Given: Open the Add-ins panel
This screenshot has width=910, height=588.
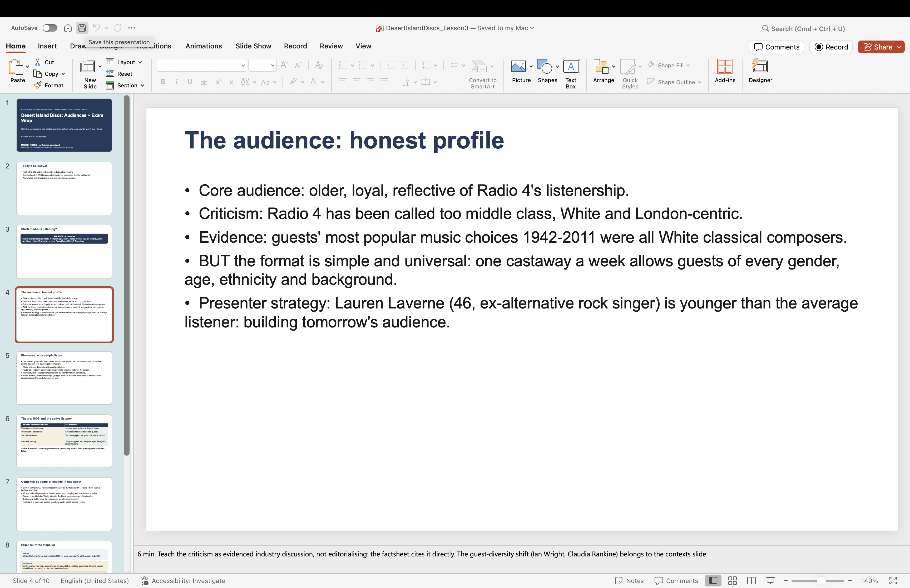Looking at the screenshot, I should (725, 71).
